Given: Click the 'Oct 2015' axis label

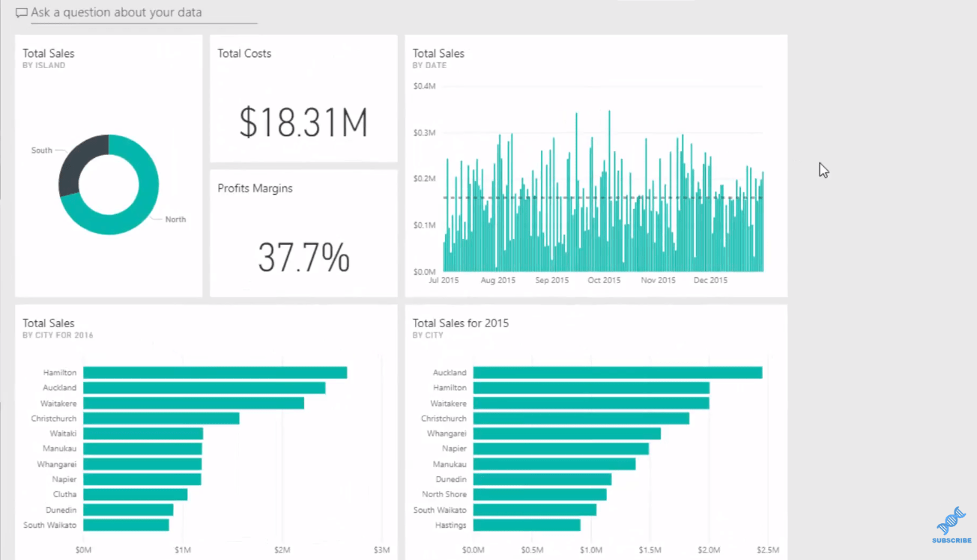Looking at the screenshot, I should click(604, 280).
